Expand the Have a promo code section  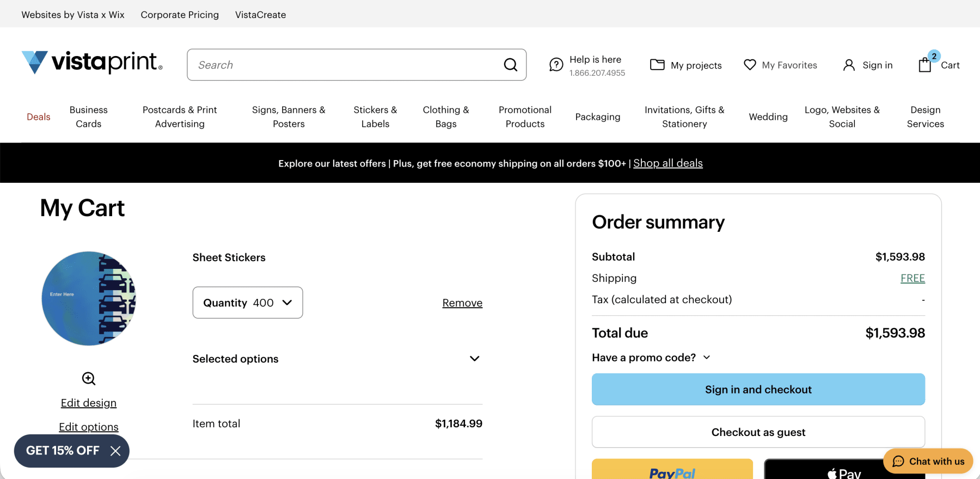click(651, 358)
